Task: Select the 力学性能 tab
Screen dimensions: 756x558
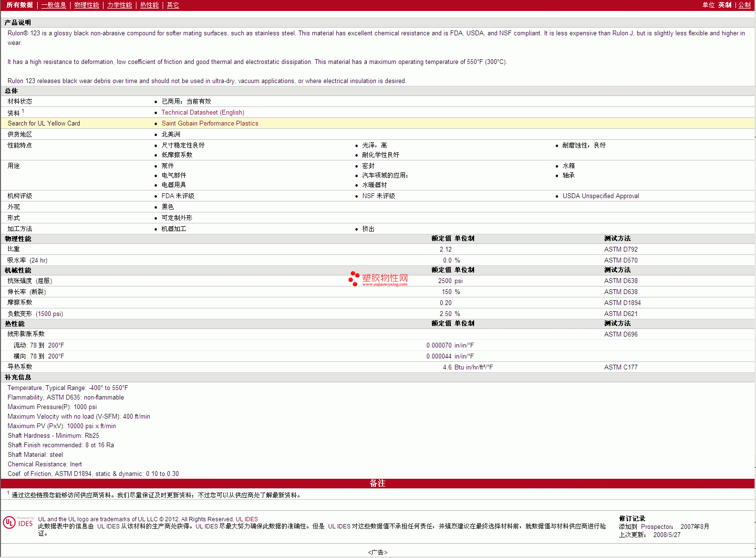Action: tap(119, 5)
